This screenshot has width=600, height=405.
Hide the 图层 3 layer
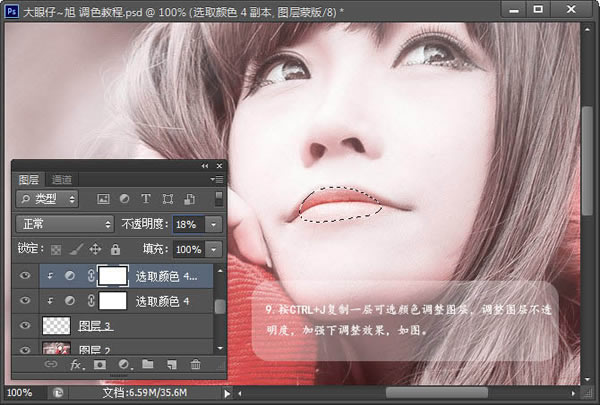[25, 325]
